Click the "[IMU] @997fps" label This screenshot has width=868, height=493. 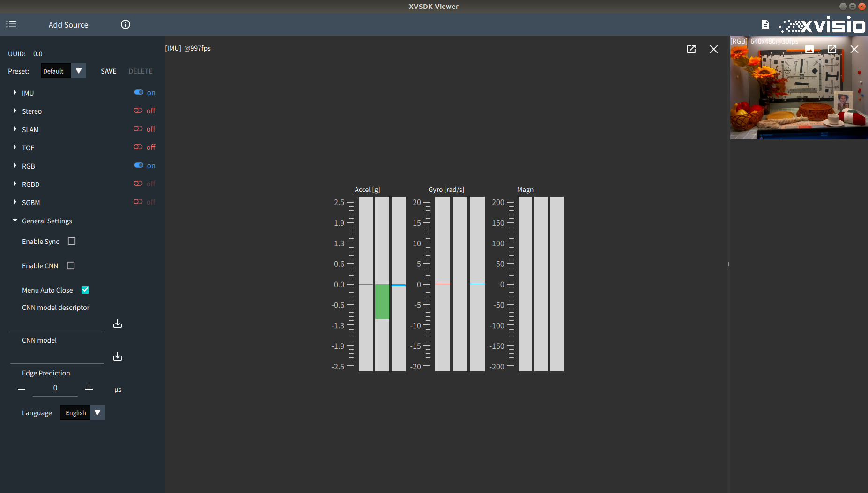[188, 48]
